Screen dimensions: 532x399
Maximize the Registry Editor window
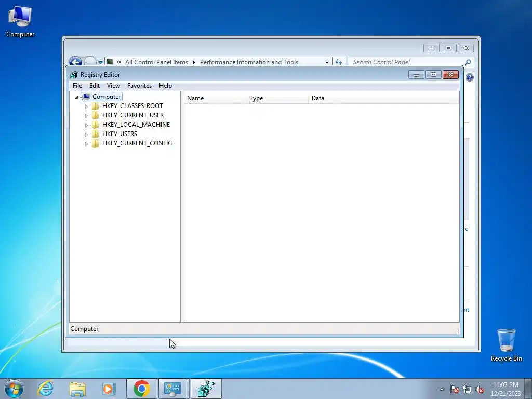coord(433,75)
